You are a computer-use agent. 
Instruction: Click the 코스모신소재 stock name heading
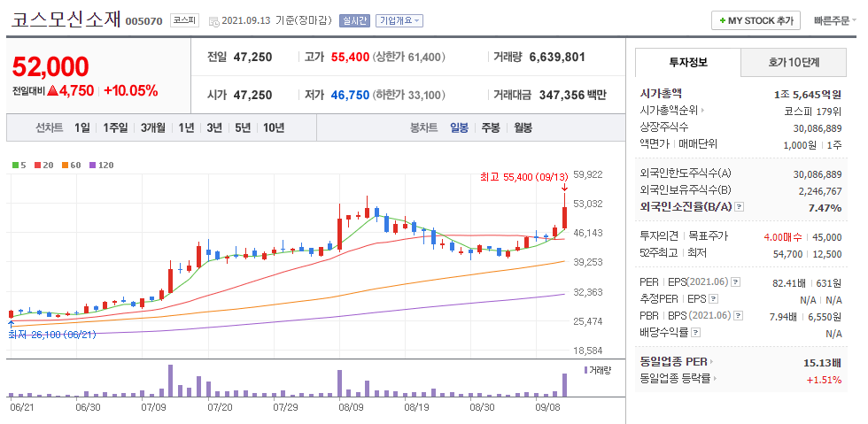click(x=66, y=20)
